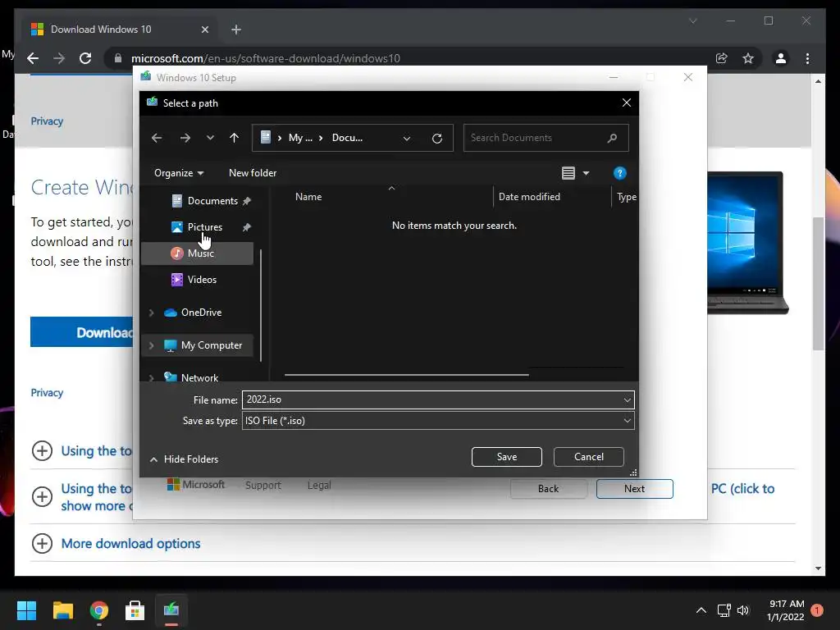Select the Download Windows 10 tab
840x630 pixels.
(x=101, y=30)
